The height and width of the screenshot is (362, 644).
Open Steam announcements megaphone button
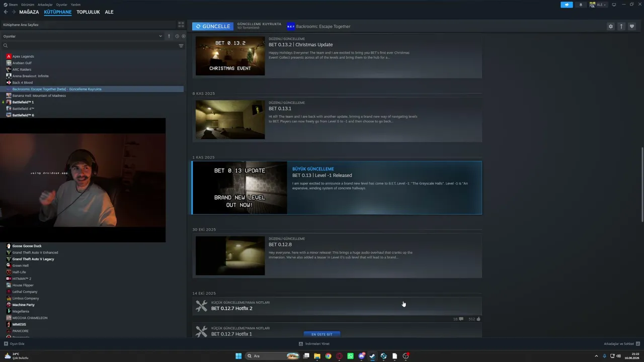567,5
